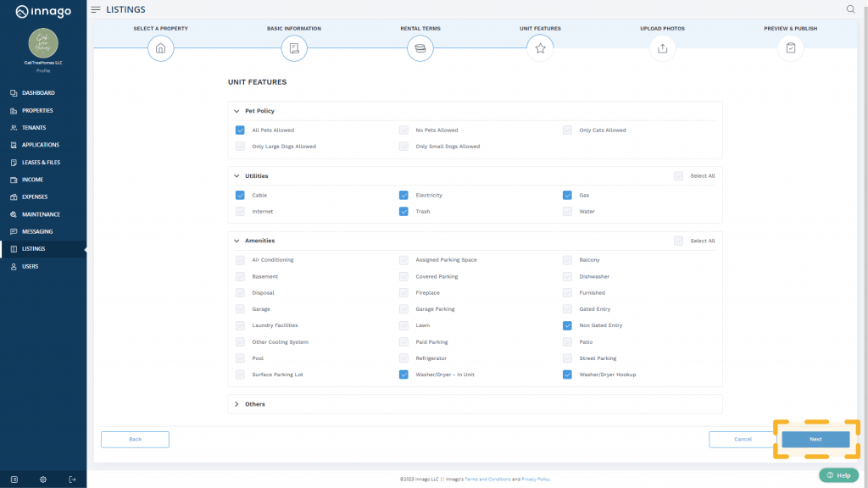868x488 pixels.
Task: Go to Tenants in the sidebar
Action: coord(34,128)
